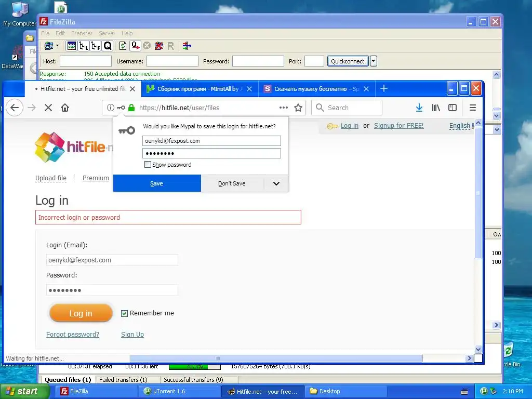
Task: Click the key icon in address bar
Action: point(121,108)
